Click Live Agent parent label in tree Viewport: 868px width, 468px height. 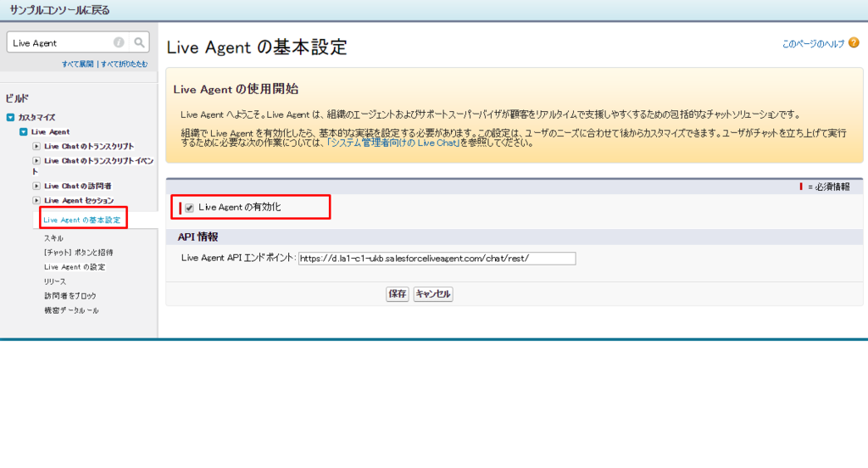tap(50, 131)
